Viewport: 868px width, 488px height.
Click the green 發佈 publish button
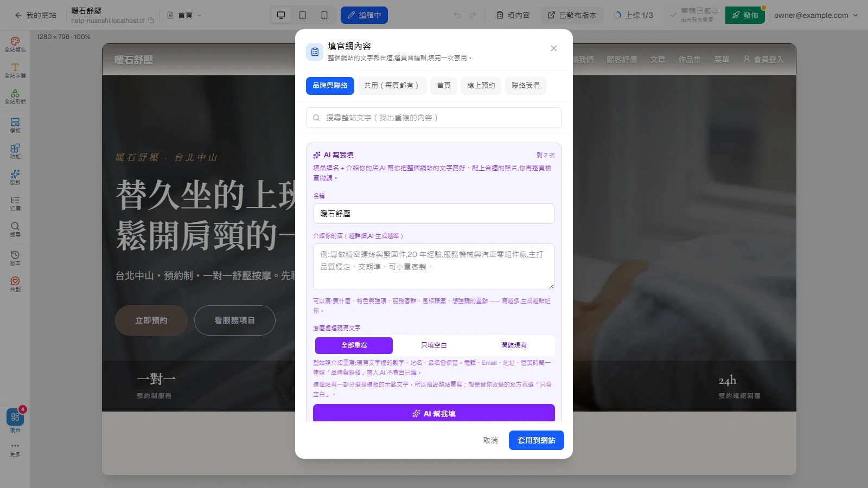tap(745, 15)
